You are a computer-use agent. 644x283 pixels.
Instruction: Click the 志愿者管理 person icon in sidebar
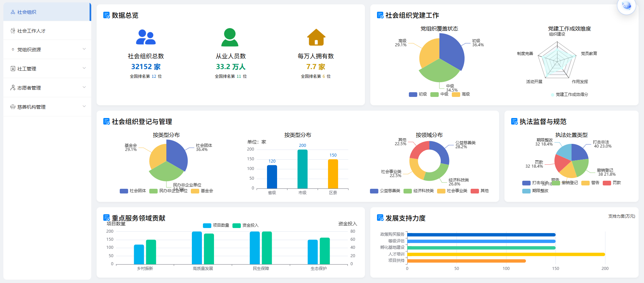[x=13, y=88]
